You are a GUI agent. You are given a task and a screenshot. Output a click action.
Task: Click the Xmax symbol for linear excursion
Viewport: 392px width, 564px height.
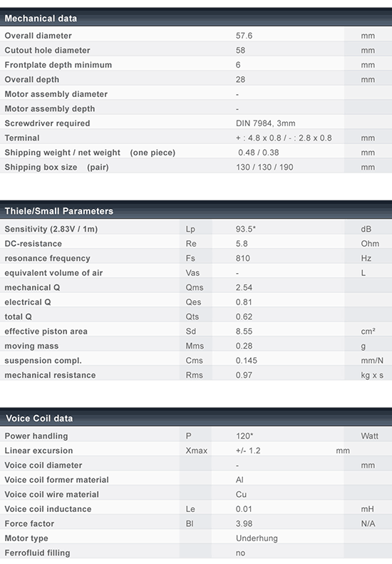(x=197, y=451)
